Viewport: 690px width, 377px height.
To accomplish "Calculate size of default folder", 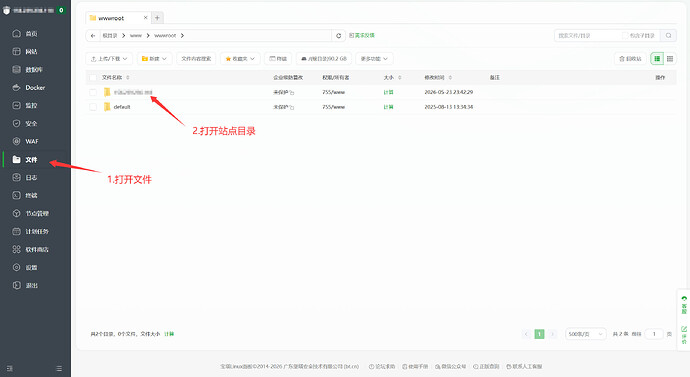I will click(x=388, y=107).
